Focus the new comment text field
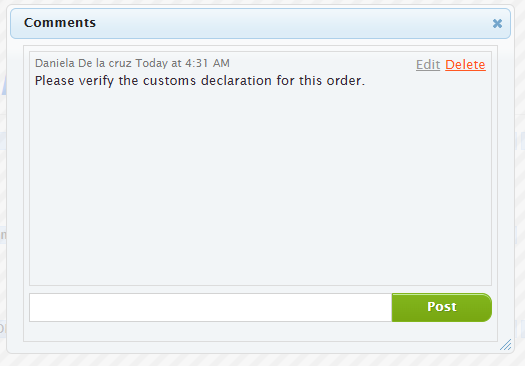Viewport: 525px width, 366px height. click(x=211, y=307)
